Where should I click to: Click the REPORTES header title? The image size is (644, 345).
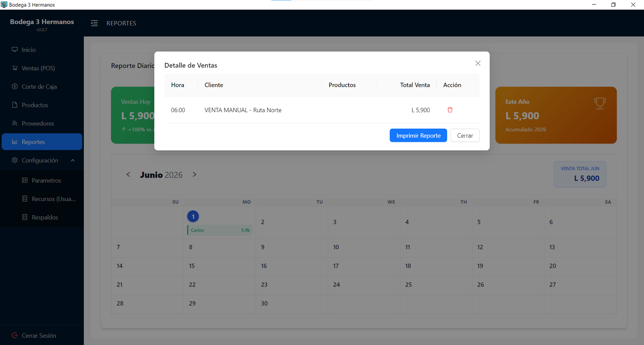point(121,23)
